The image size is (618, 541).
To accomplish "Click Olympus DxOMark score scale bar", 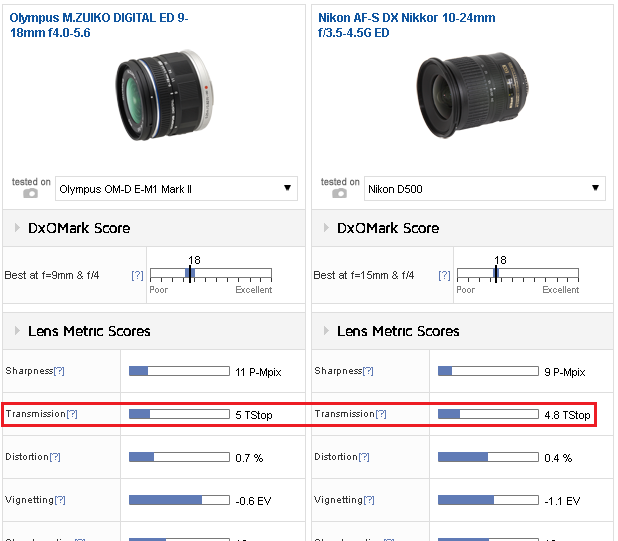I will [x=212, y=274].
